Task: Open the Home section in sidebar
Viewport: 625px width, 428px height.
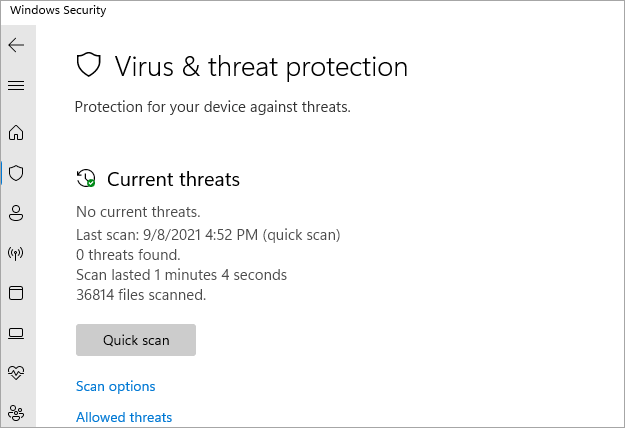Action: (16, 133)
